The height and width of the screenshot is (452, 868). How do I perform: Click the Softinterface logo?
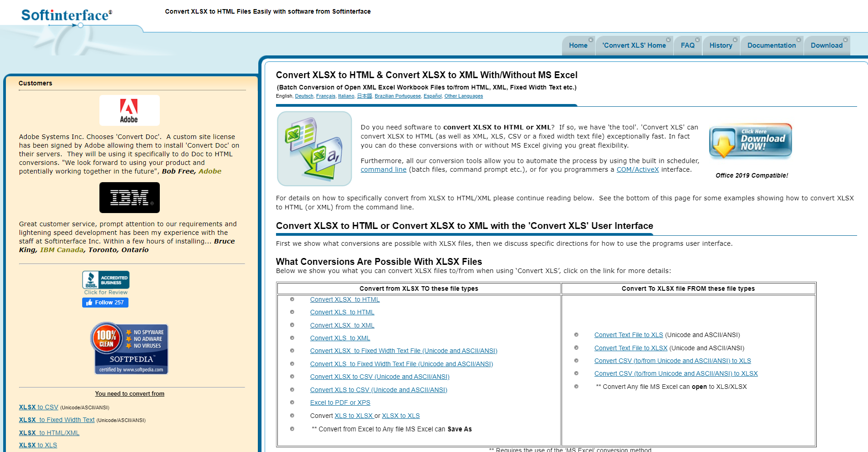(67, 15)
